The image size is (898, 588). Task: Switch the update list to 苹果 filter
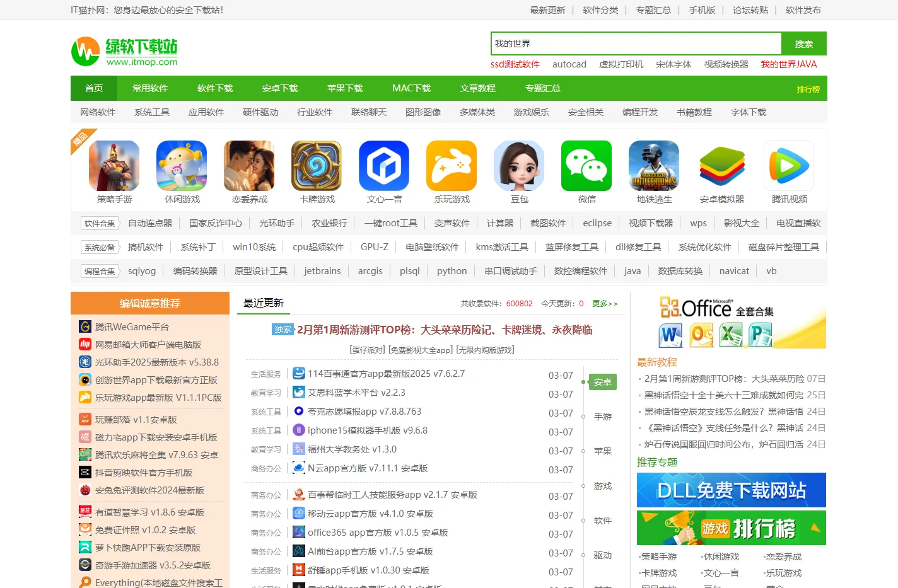(x=603, y=451)
